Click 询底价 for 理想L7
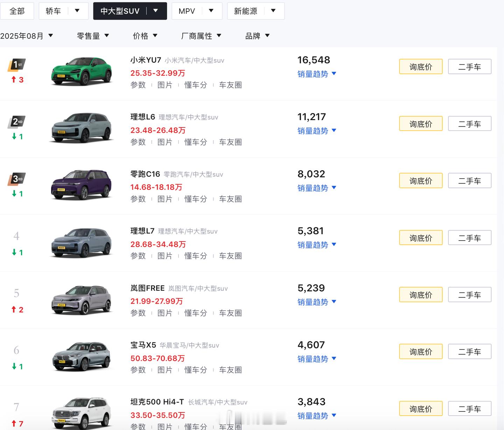The width and height of the screenshot is (504, 430). click(421, 238)
